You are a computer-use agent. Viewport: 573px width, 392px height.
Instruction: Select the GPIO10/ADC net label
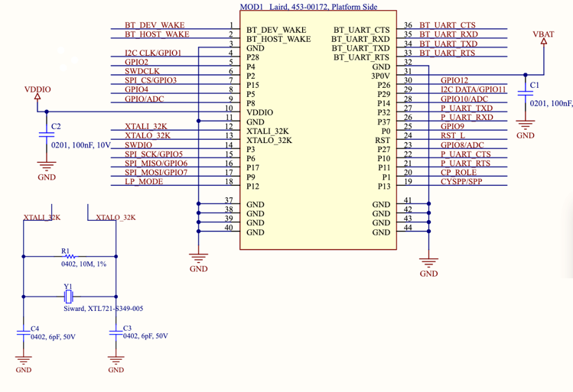point(464,99)
